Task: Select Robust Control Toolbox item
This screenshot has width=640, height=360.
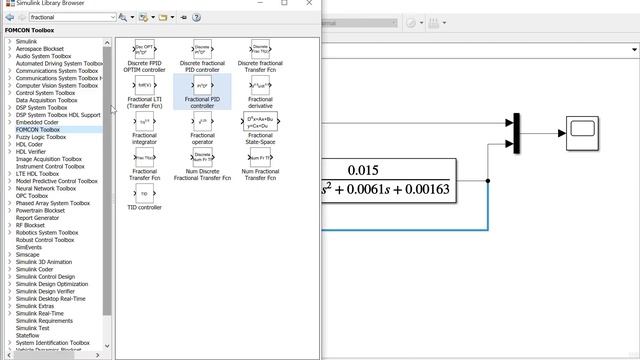Action: (x=45, y=240)
